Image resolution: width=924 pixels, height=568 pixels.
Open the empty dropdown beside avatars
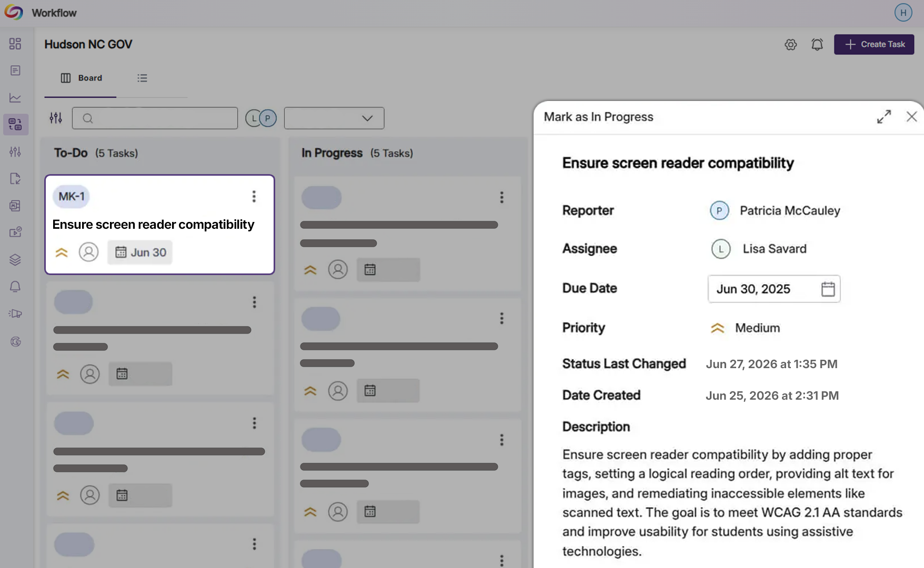click(x=334, y=118)
